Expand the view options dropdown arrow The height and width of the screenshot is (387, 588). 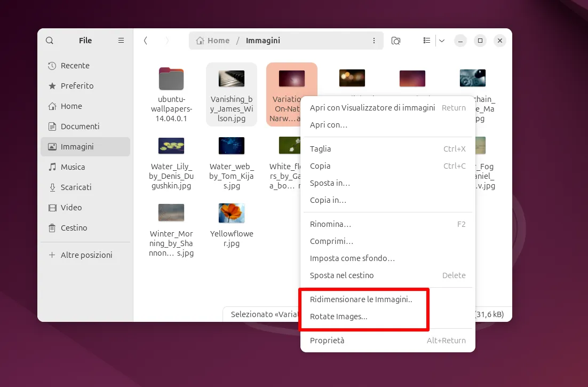(x=442, y=41)
